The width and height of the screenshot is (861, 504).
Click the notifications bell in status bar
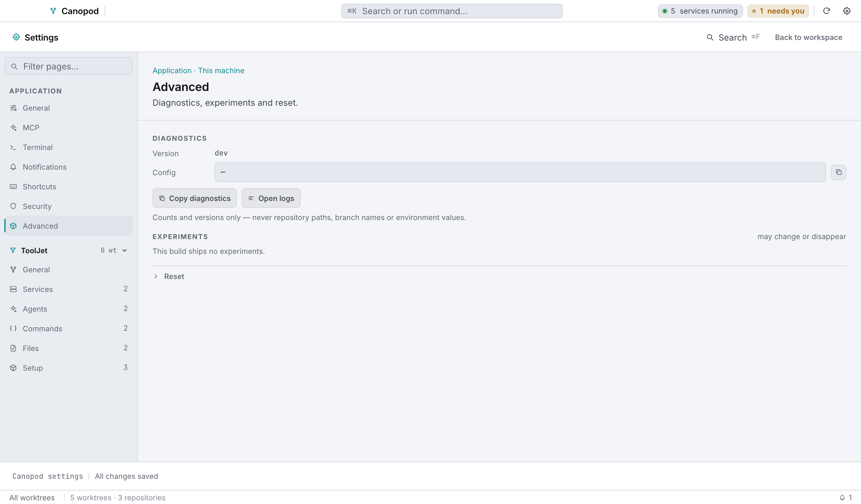coord(842,498)
